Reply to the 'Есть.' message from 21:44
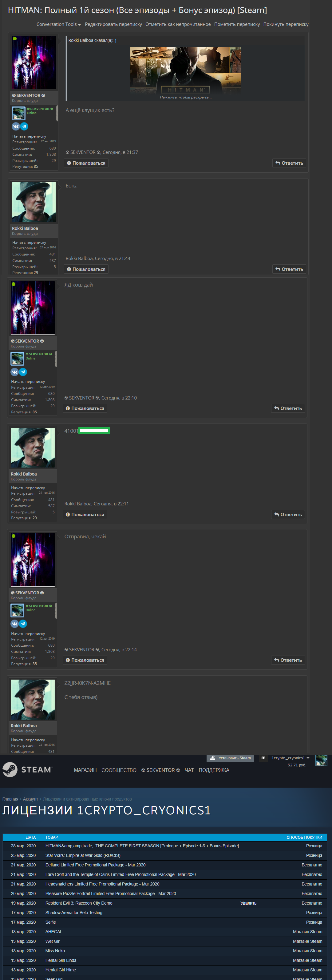Screen dimensions: 332x980 (x=289, y=269)
